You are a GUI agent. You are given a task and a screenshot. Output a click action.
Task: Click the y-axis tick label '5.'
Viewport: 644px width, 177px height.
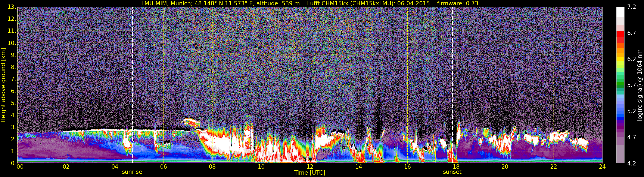(x=13, y=103)
